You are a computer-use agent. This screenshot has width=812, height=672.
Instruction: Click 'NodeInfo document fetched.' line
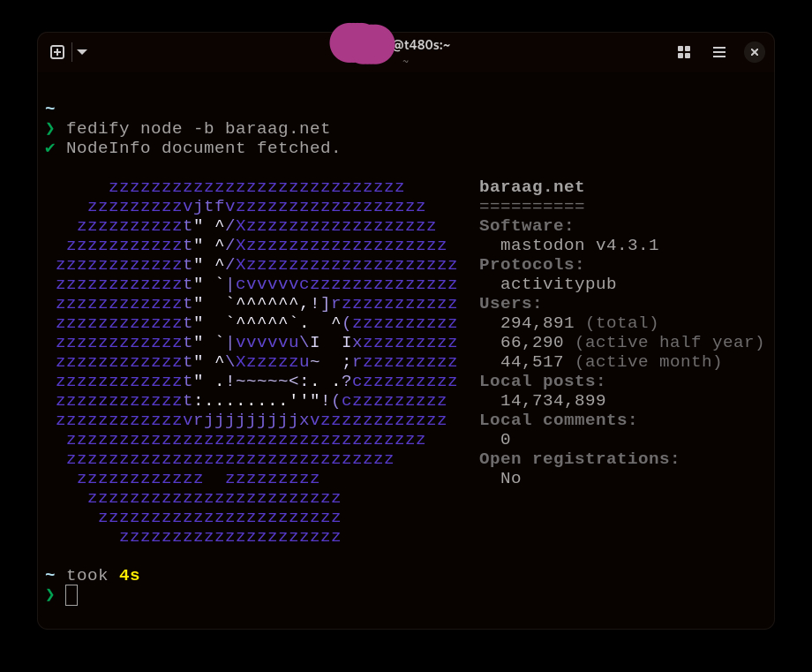[203, 147]
